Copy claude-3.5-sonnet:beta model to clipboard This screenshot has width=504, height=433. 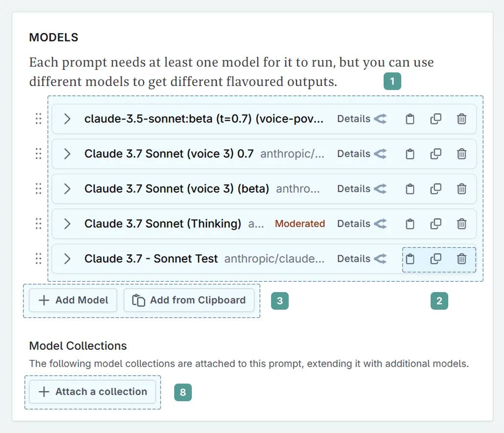click(410, 118)
